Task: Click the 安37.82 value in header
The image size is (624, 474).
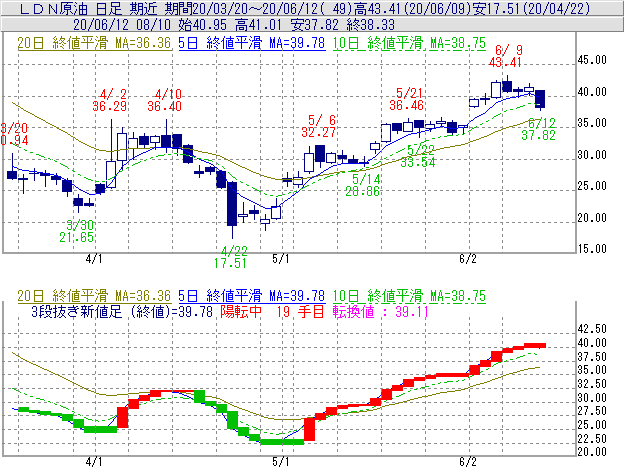Action: coord(314,25)
